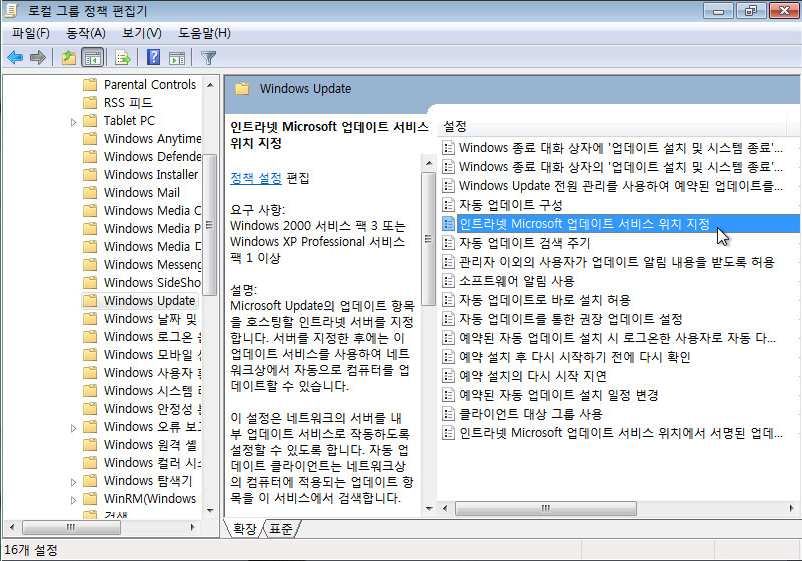Expand the WinRM tree node arrow
The height and width of the screenshot is (561, 802).
(74, 499)
